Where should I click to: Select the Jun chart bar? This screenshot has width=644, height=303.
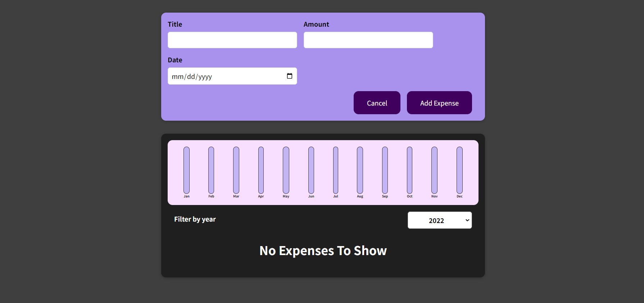[x=311, y=170]
